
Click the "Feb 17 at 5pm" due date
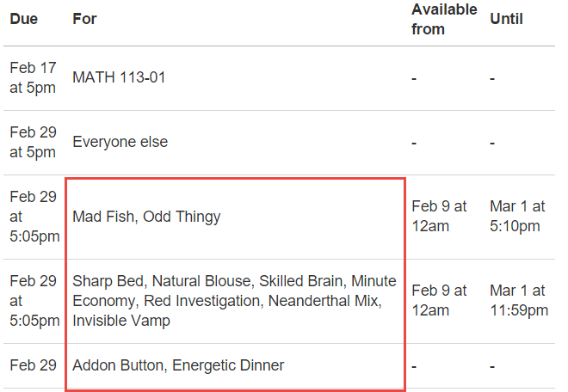(x=33, y=77)
